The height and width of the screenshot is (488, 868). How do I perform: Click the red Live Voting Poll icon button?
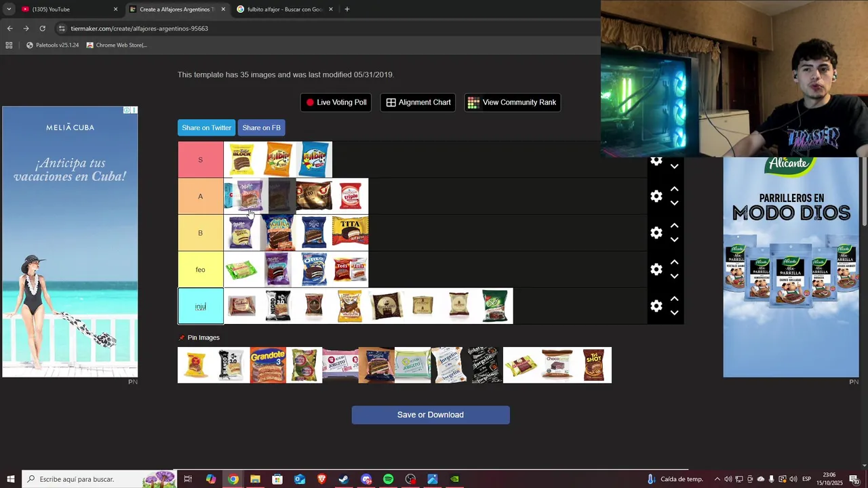336,102
